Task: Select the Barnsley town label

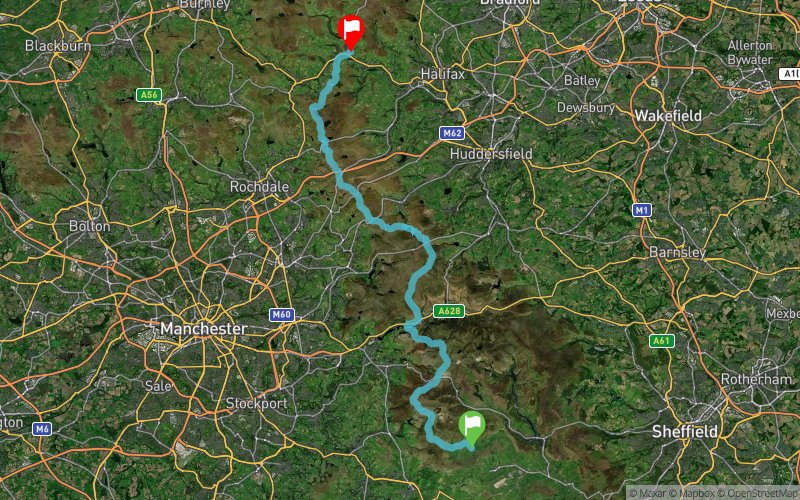Action: [x=678, y=252]
